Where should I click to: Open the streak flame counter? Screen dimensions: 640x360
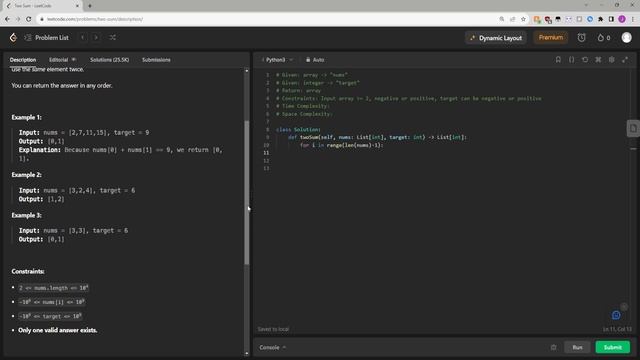pos(604,38)
